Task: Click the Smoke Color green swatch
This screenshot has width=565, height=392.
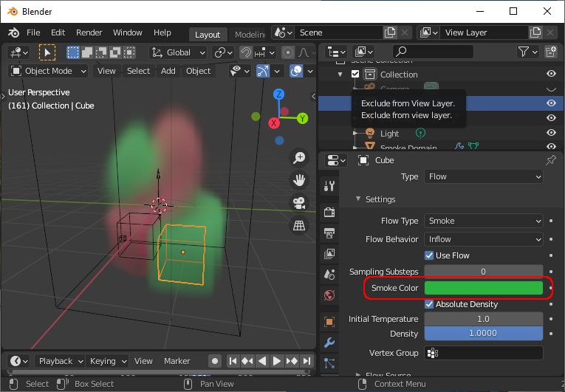Action: pyautogui.click(x=484, y=288)
